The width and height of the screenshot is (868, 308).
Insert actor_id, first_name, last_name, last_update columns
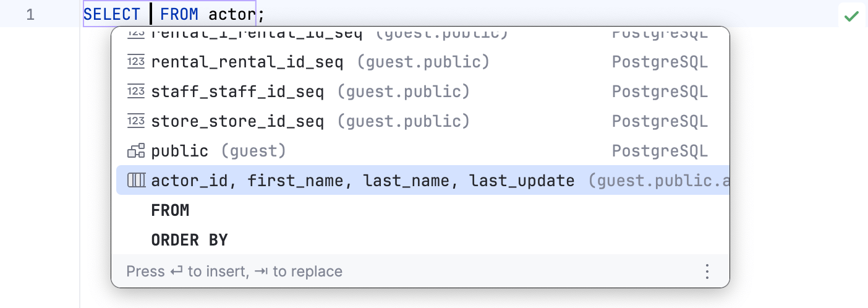[x=362, y=181]
